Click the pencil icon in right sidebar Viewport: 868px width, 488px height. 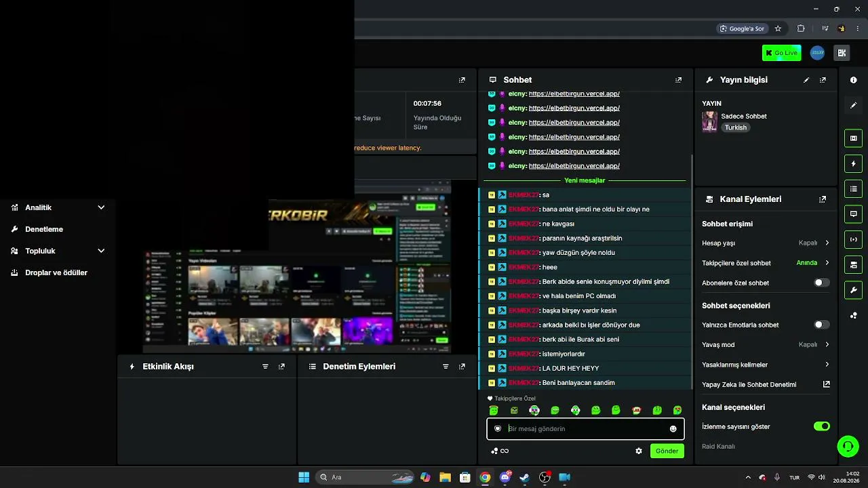click(x=853, y=106)
